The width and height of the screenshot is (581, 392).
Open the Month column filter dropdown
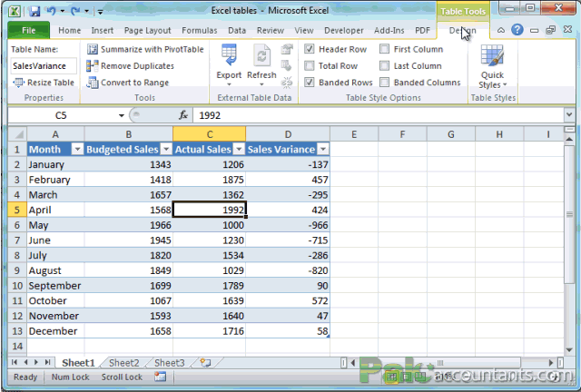pos(77,150)
